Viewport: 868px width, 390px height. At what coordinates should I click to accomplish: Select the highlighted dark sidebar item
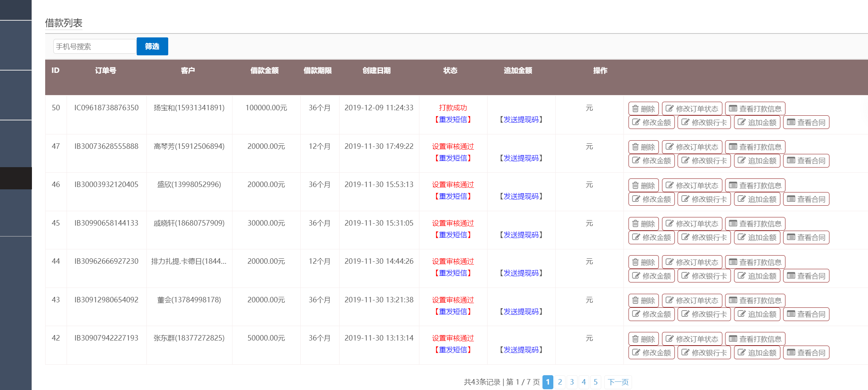pyautogui.click(x=16, y=178)
